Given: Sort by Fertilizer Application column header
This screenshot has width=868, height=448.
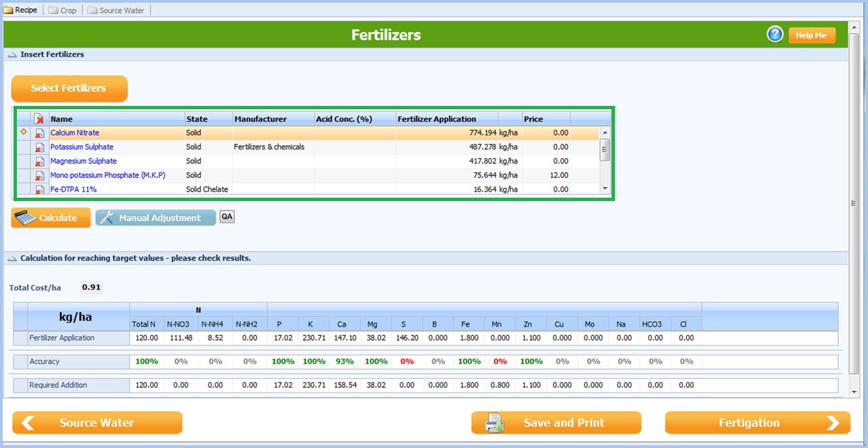Looking at the screenshot, I should [x=447, y=119].
